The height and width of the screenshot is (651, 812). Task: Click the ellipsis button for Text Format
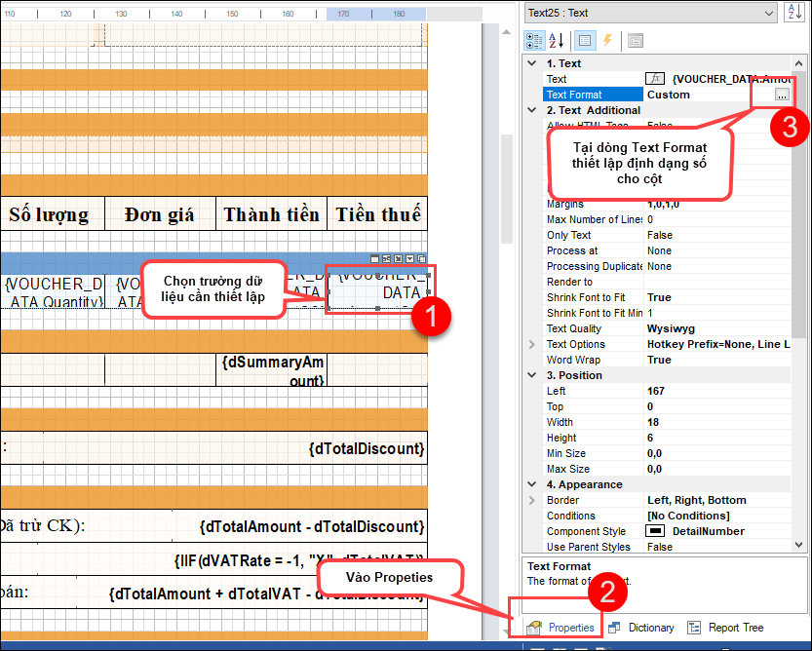[782, 95]
